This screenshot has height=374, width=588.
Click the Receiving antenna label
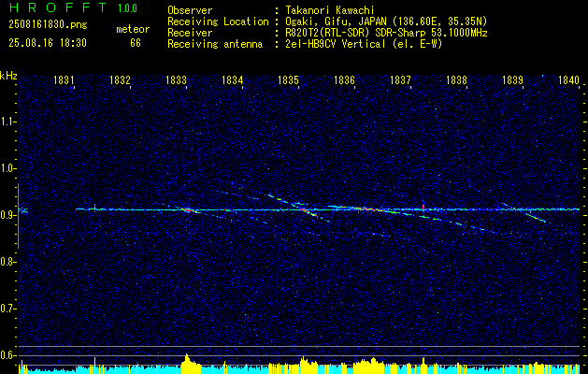point(215,44)
